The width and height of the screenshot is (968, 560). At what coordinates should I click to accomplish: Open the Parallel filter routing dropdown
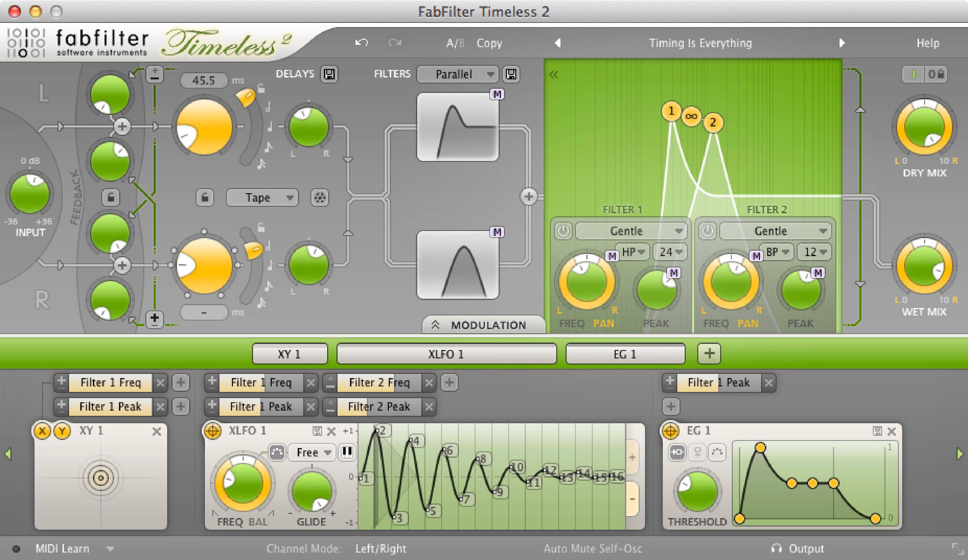point(458,74)
